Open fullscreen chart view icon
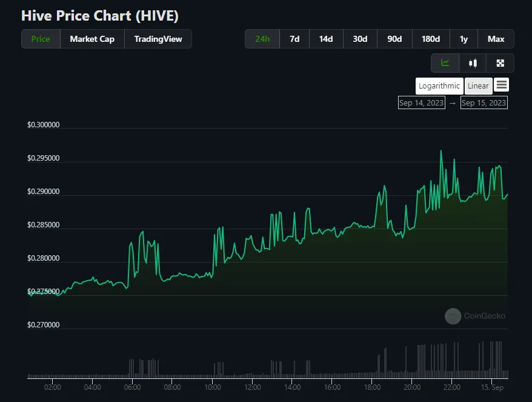The height and width of the screenshot is (402, 532). coord(500,63)
